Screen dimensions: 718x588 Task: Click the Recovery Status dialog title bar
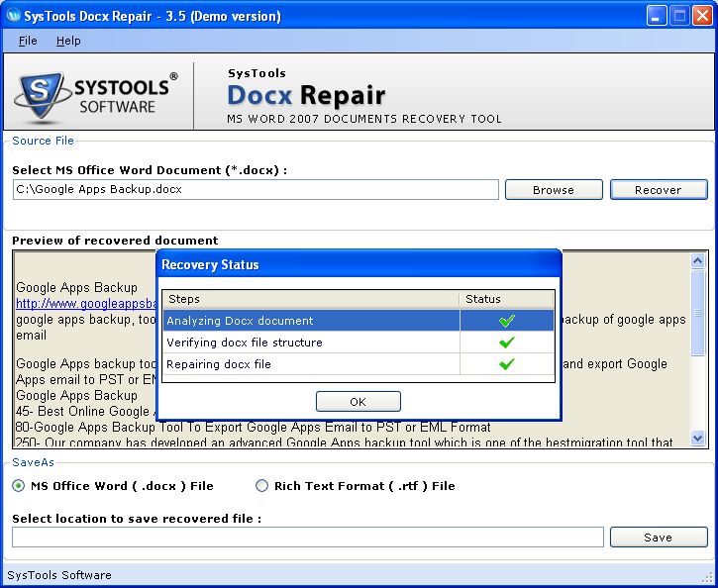[359, 264]
